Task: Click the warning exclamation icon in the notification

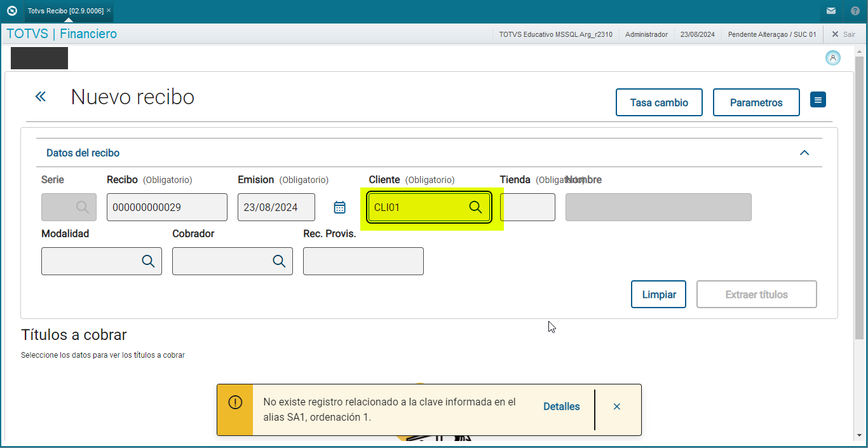Action: tap(235, 402)
